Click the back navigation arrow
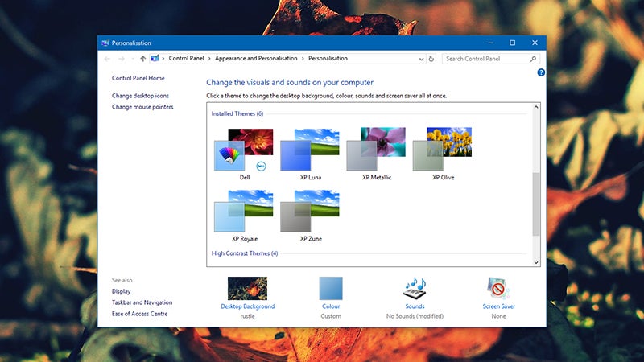644x362 pixels. click(x=108, y=59)
